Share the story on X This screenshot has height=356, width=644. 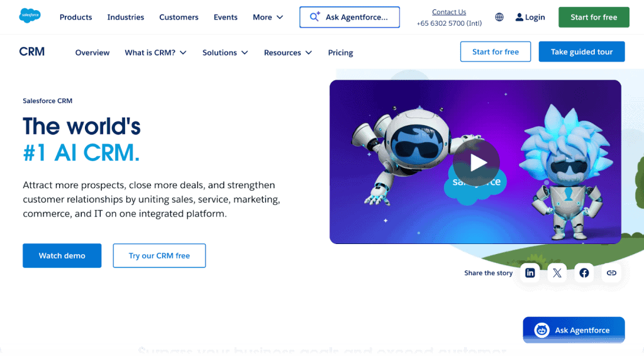click(557, 272)
